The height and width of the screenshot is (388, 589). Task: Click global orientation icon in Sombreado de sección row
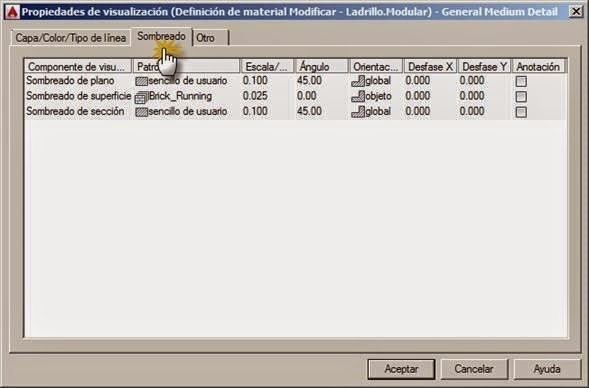[x=358, y=112]
